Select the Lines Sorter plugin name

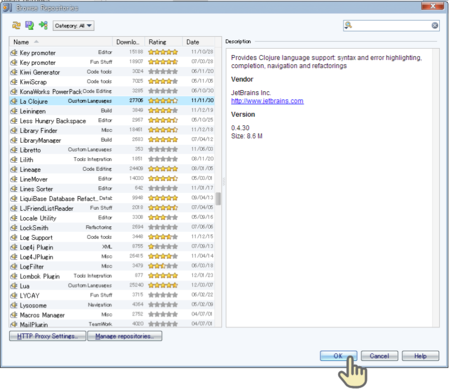click(36, 189)
